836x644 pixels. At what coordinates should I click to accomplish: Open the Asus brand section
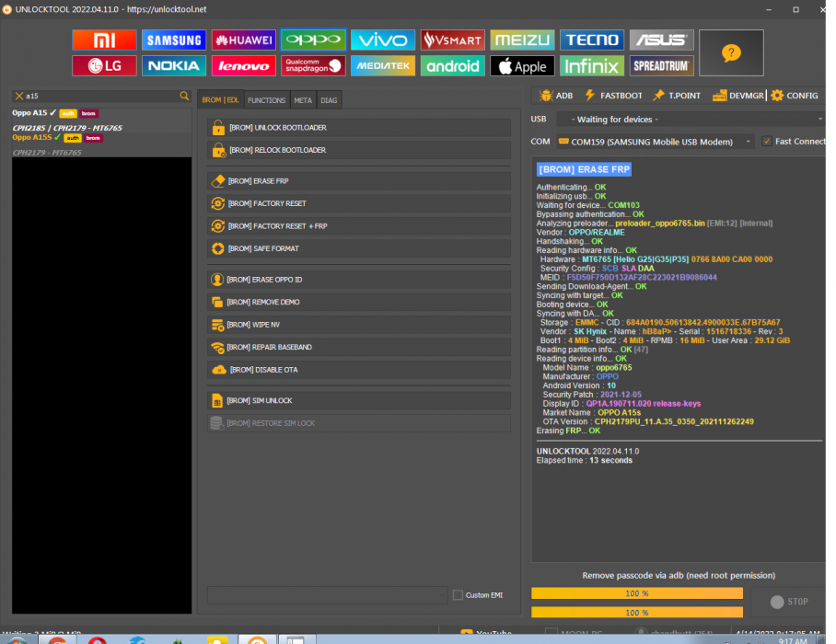tap(662, 40)
